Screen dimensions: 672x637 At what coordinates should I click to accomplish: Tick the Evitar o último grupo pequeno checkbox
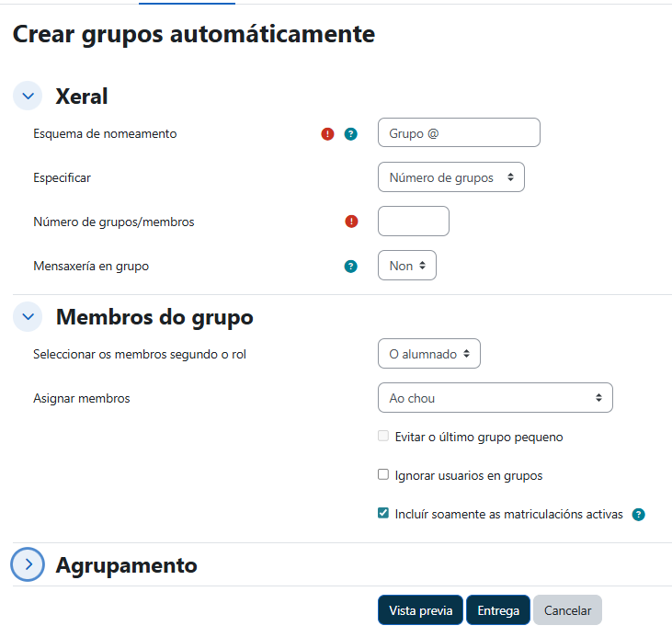[x=383, y=437]
